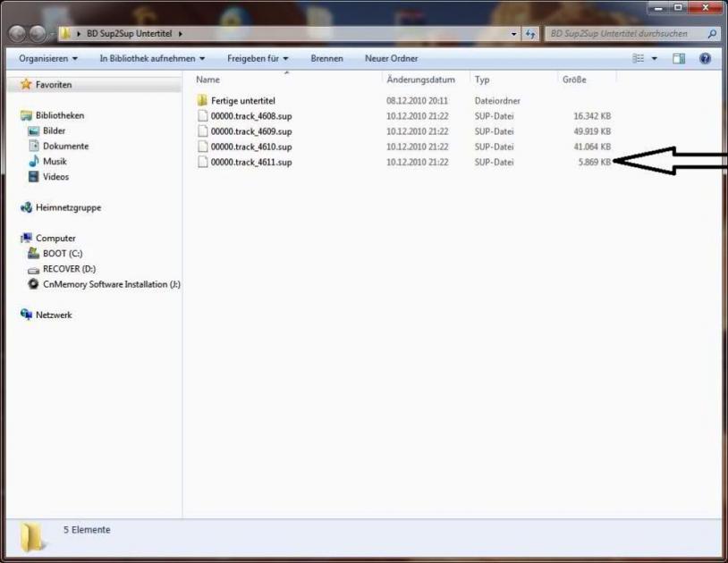Refresh the folder view via refresh icon

530,33
